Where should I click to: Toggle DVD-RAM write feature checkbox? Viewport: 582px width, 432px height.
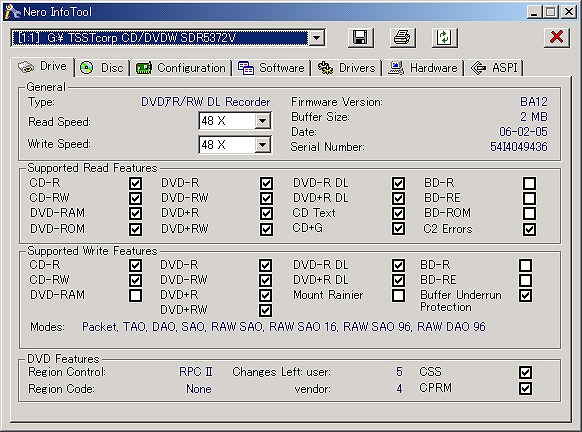tap(135, 295)
